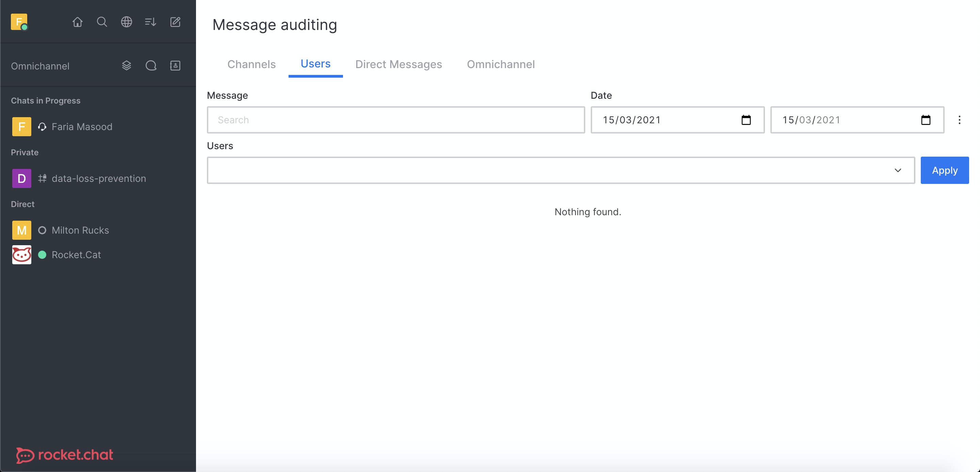Click end date field 15/03/2021
Viewport: 980px width, 472px height.
tap(857, 120)
